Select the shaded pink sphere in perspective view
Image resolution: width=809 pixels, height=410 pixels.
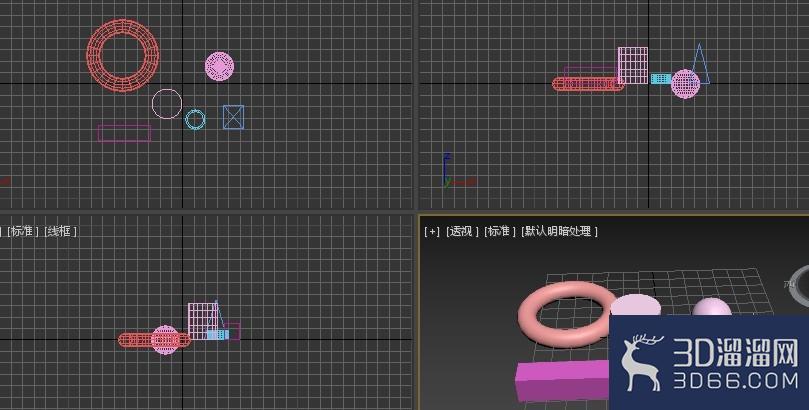[712, 307]
